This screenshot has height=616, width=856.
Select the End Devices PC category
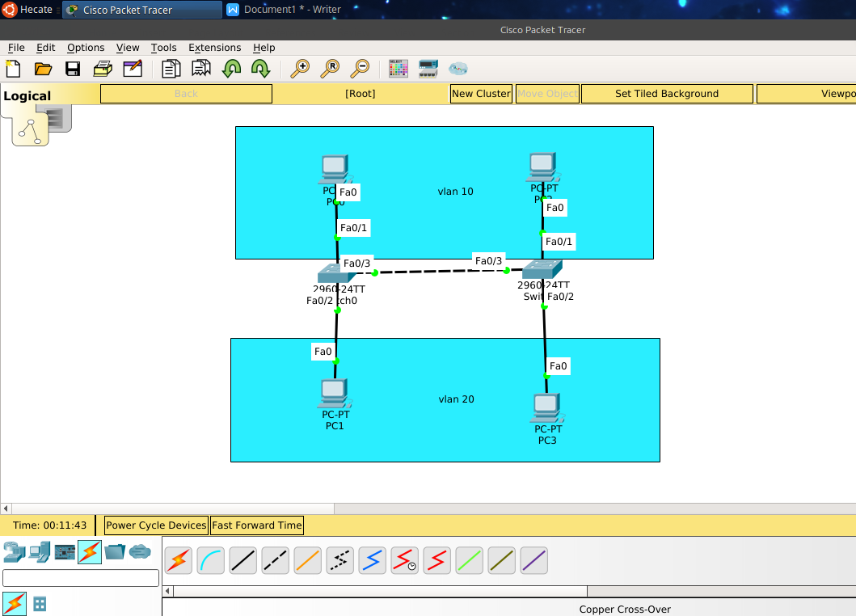[38, 553]
